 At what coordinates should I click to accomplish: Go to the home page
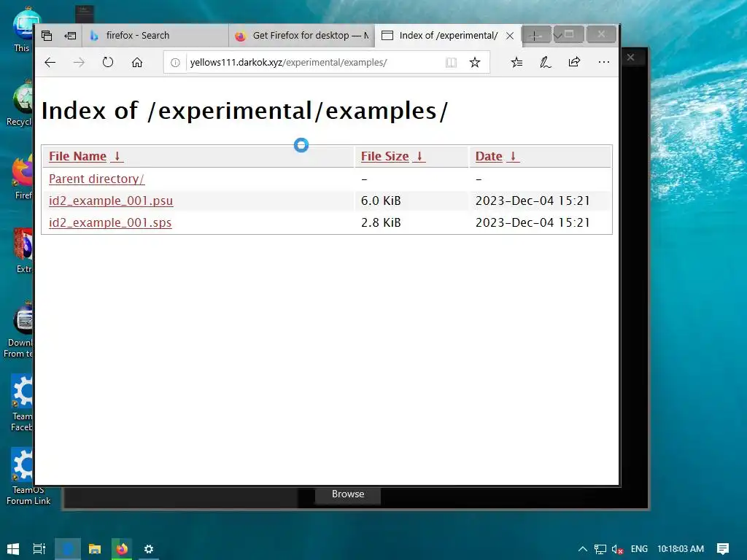pyautogui.click(x=137, y=63)
